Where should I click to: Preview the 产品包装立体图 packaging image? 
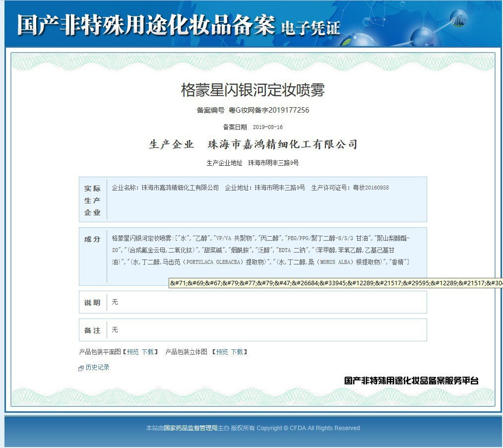(222, 352)
